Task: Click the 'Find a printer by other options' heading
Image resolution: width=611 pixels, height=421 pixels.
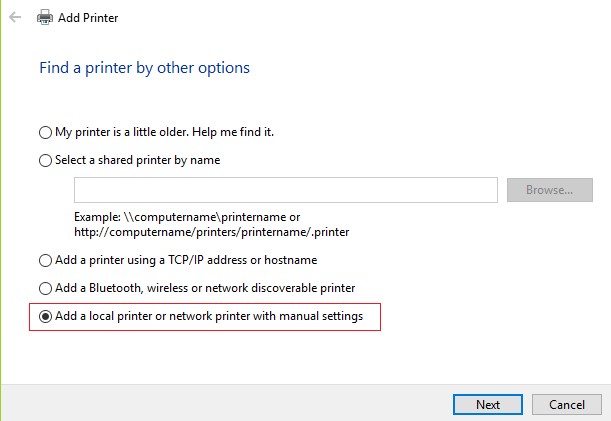Action: (144, 68)
